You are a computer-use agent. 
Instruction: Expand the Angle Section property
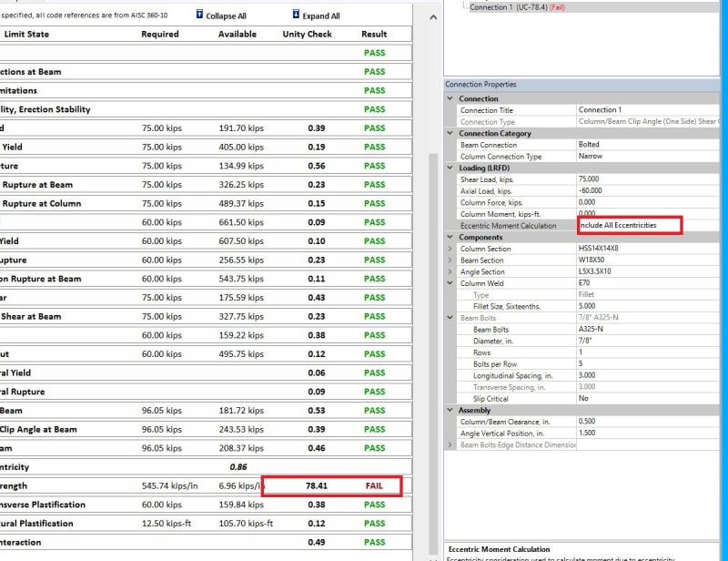click(450, 271)
